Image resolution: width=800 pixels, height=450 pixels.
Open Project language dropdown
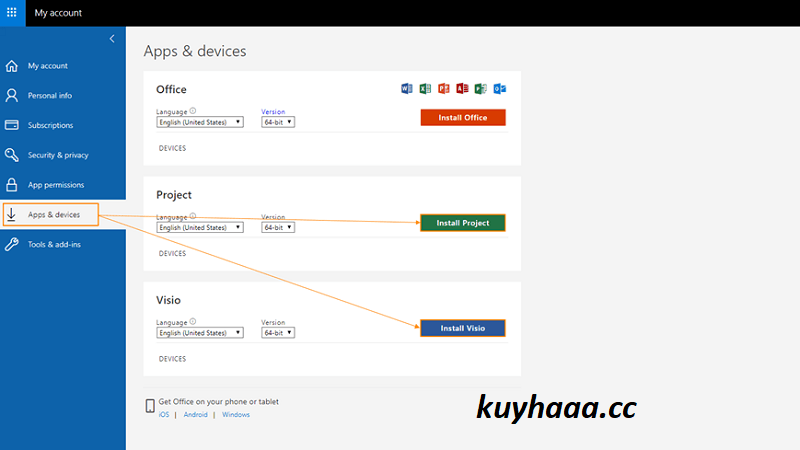200,228
